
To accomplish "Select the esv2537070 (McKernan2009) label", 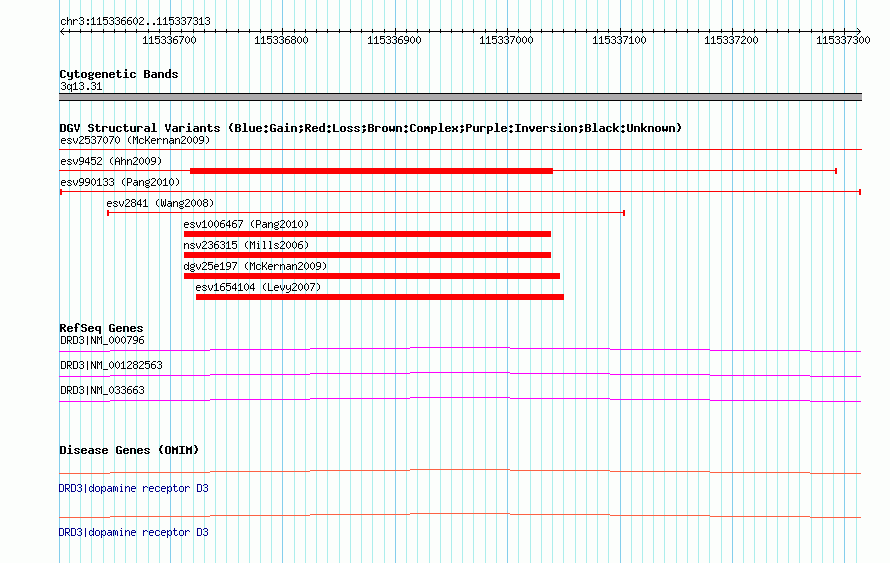I will pos(135,140).
